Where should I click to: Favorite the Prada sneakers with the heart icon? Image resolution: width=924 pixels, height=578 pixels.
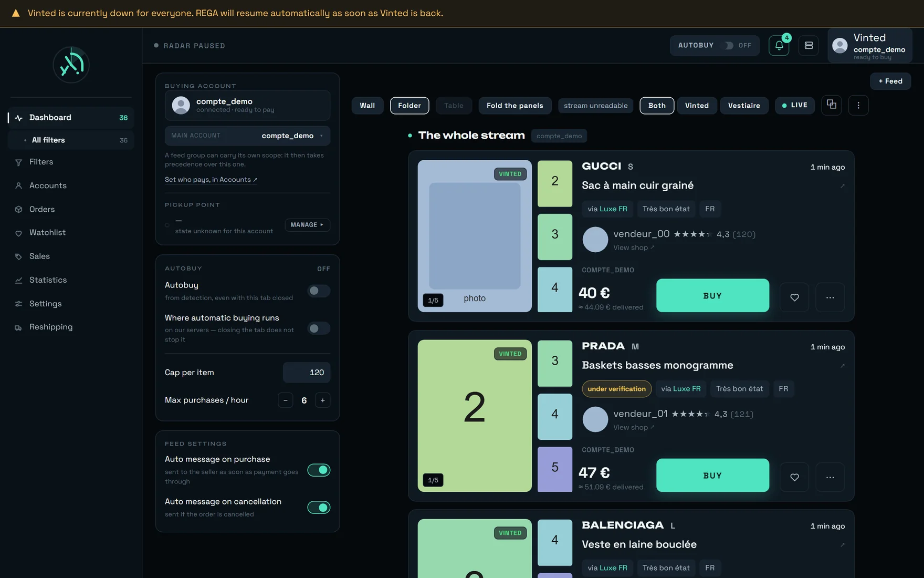coord(794,477)
